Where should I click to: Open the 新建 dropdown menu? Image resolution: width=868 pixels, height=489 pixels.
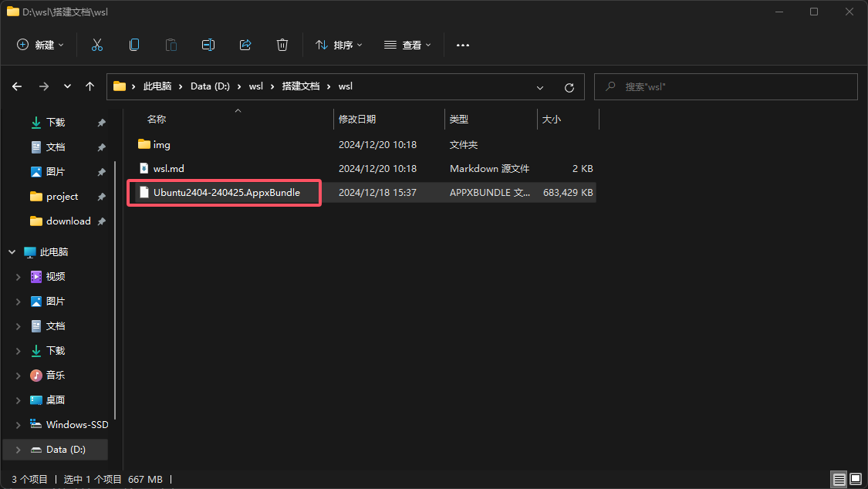(x=40, y=45)
